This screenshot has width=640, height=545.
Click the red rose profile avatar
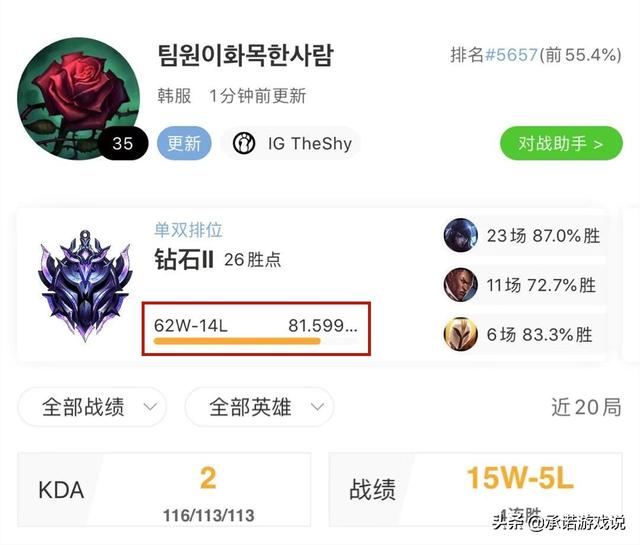click(78, 98)
